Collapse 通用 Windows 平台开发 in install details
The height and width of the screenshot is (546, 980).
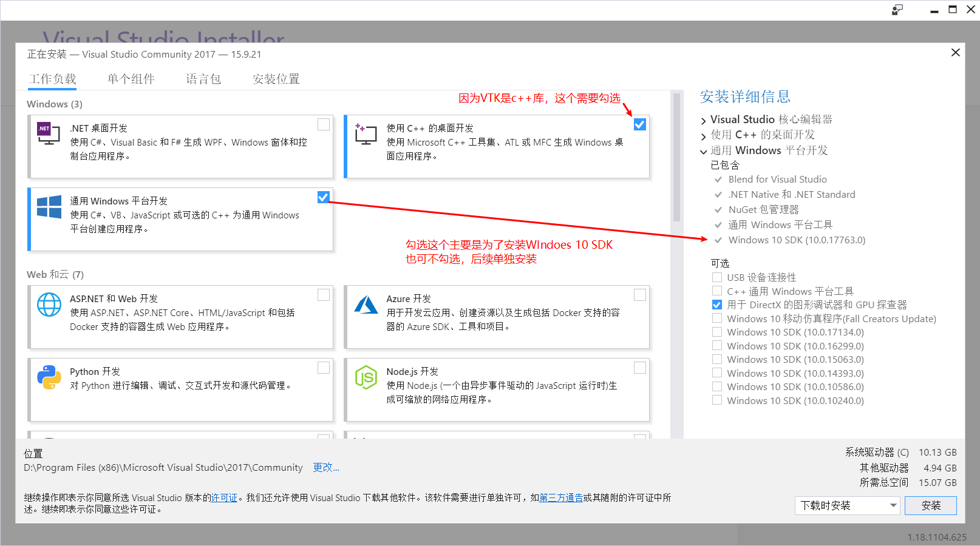click(x=703, y=151)
